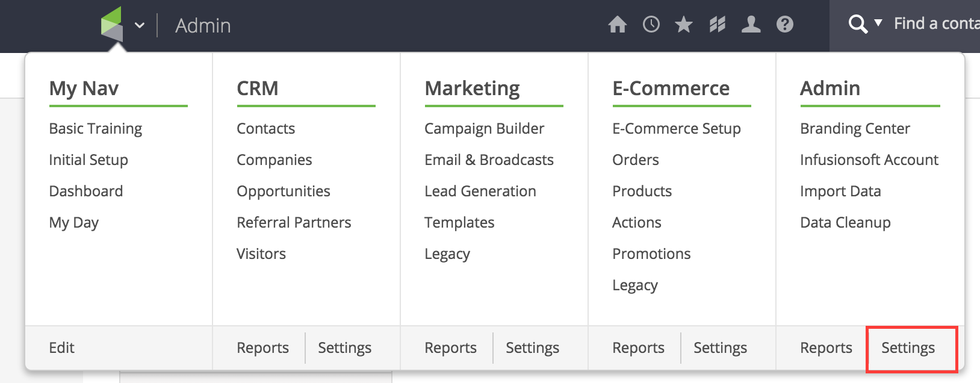Expand the navigation menu chevron beside the logo
Image resolution: width=980 pixels, height=383 pixels.
140,25
